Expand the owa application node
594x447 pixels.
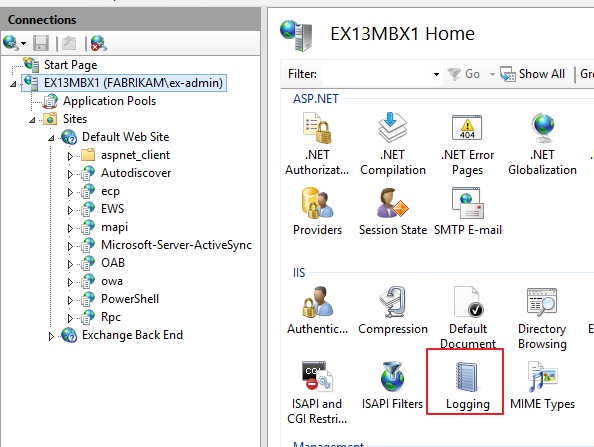[x=70, y=282]
